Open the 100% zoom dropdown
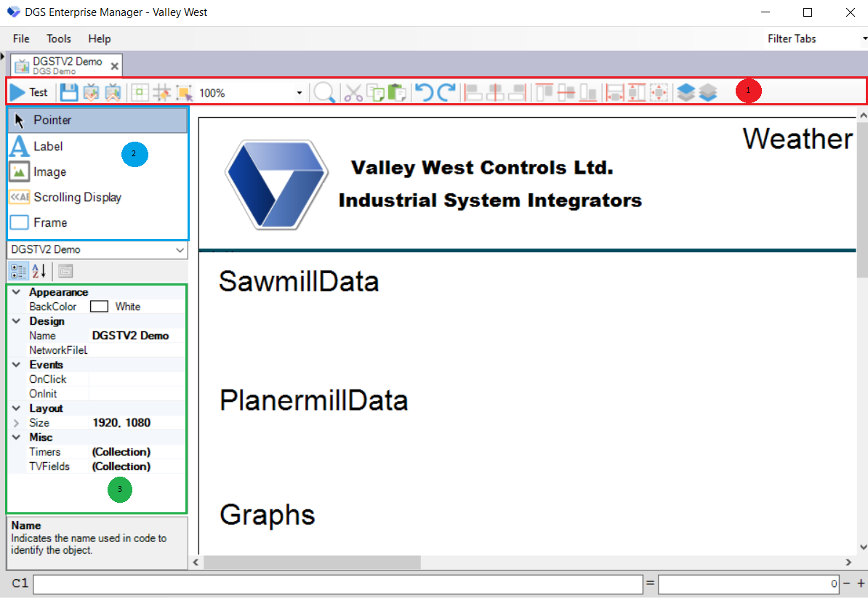This screenshot has width=868, height=598. click(300, 93)
